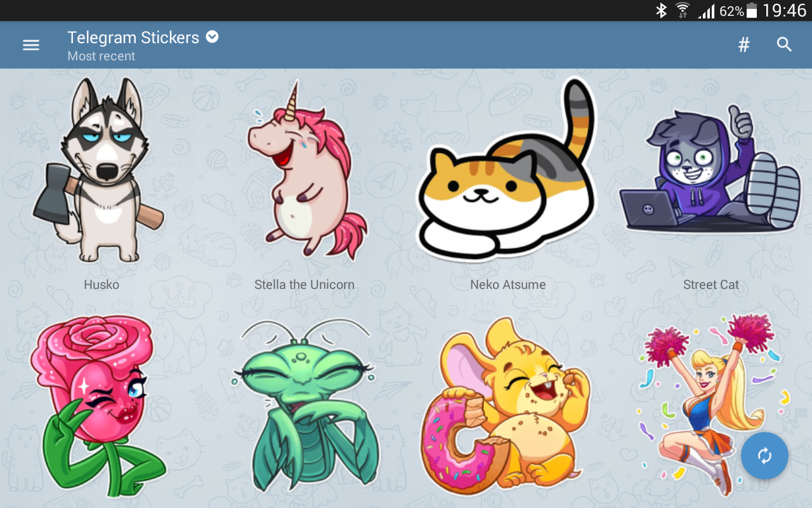This screenshot has width=812, height=508.
Task: Open the Stella the Unicorn sticker image
Action: coord(307,170)
